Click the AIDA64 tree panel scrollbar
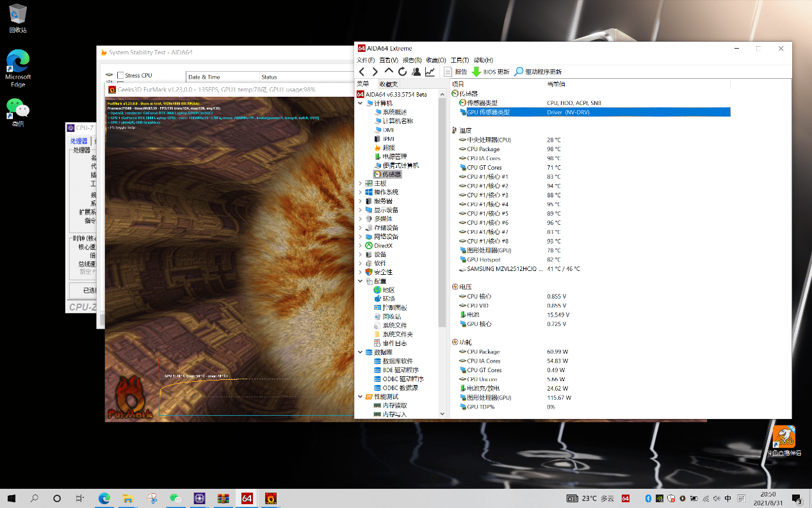 click(442, 211)
